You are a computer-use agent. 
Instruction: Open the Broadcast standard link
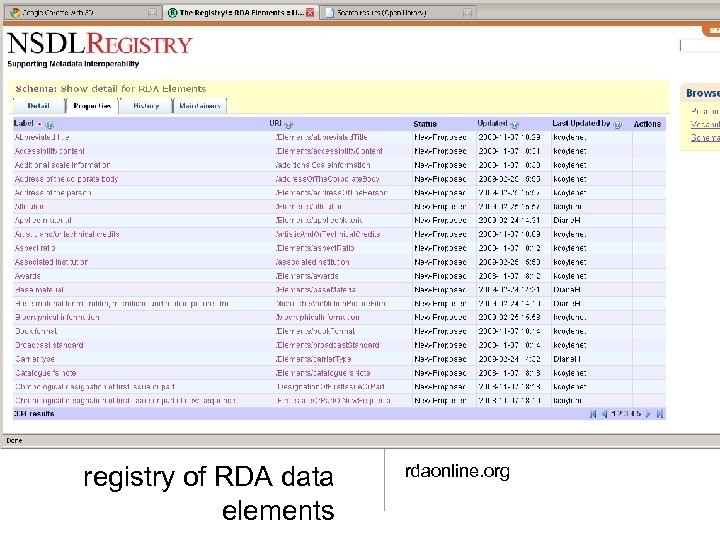click(49, 345)
